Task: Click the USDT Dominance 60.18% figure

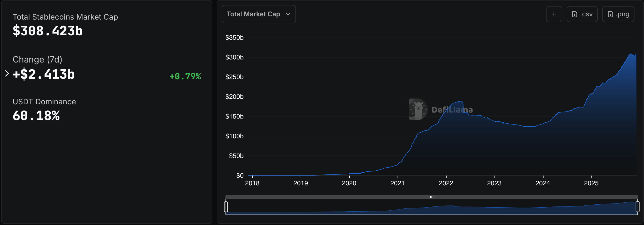Action: (x=36, y=116)
